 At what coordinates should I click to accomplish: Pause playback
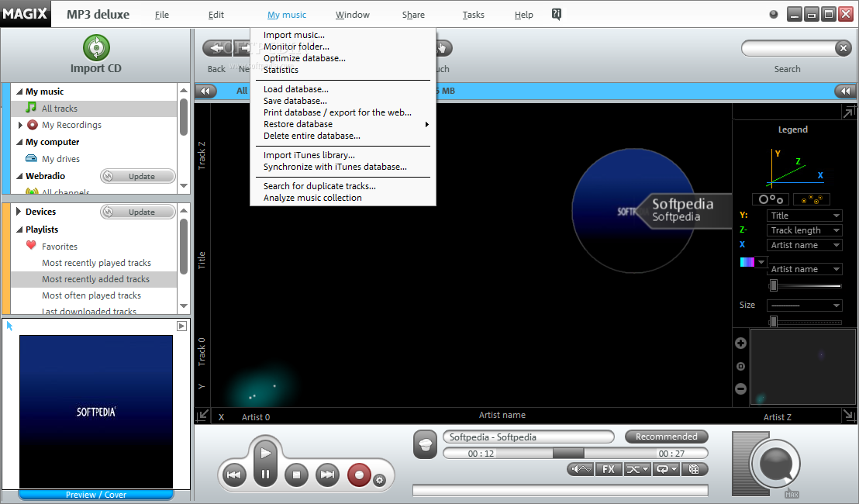point(266,475)
